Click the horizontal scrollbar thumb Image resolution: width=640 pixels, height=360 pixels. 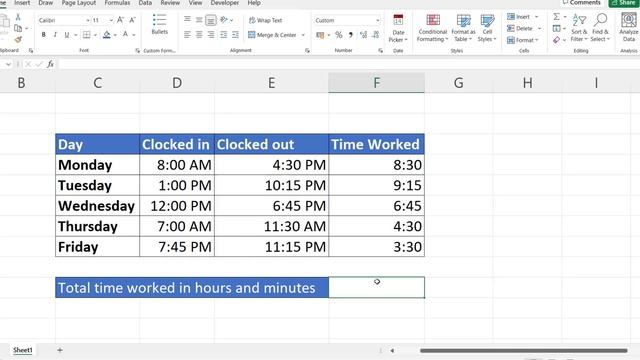tap(523, 351)
